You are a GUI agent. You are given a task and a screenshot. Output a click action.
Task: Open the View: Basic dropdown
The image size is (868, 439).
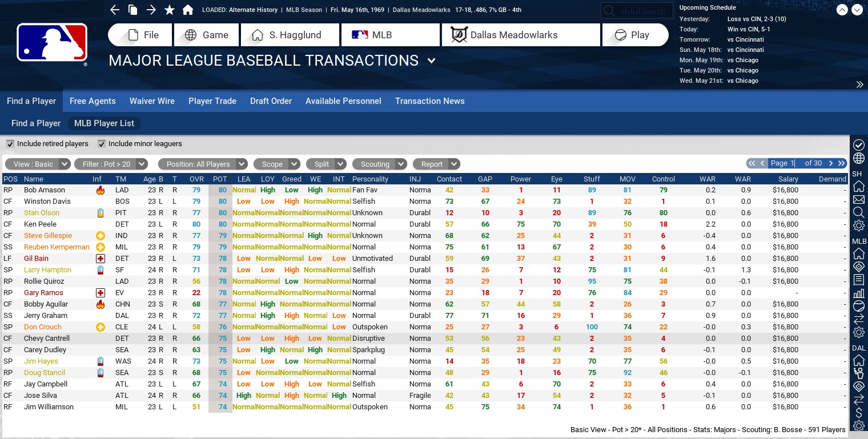[x=38, y=164]
